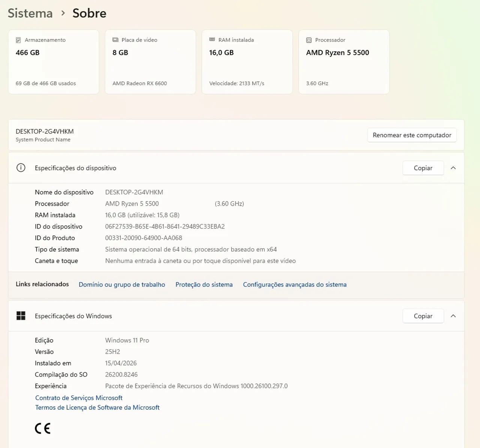Image resolution: width=480 pixels, height=448 pixels.
Task: Click the 16,0 GB (utilizável: 15,8 GB) value
Action: [x=142, y=215]
